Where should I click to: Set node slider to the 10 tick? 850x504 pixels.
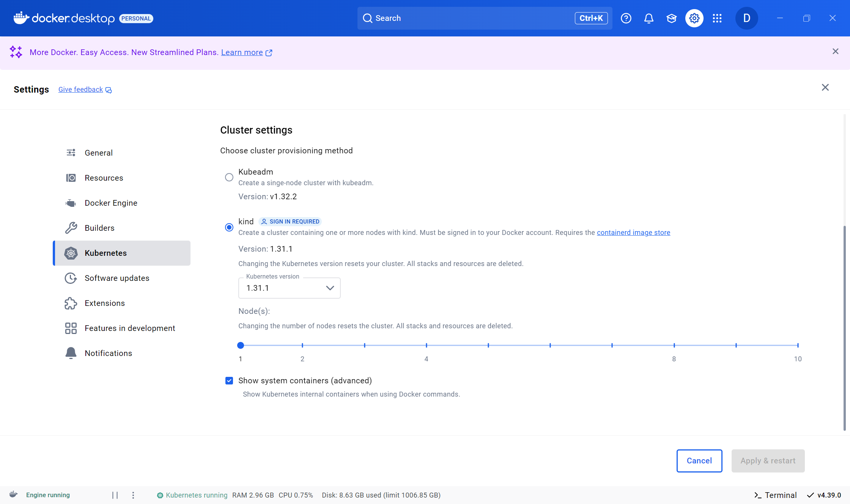(x=798, y=345)
